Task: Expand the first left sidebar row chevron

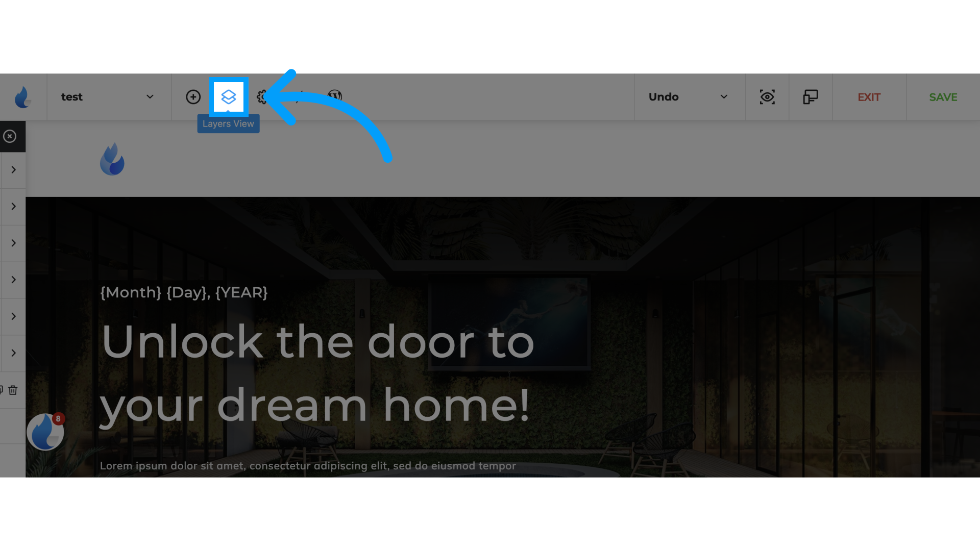Action: (13, 169)
